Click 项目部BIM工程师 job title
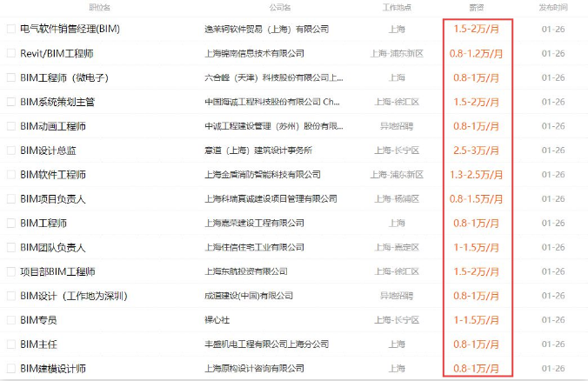Screen dimensions: 588x381 [x=57, y=271]
